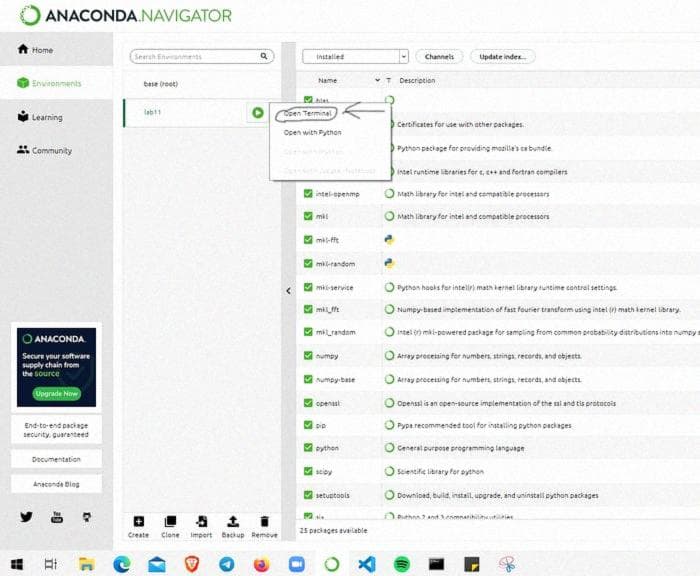Open File Explorer from the taskbar

point(86,564)
